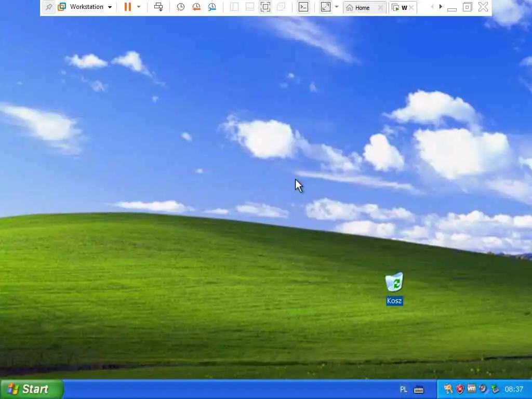
Task: Show or hide the library sidebar
Action: [234, 7]
